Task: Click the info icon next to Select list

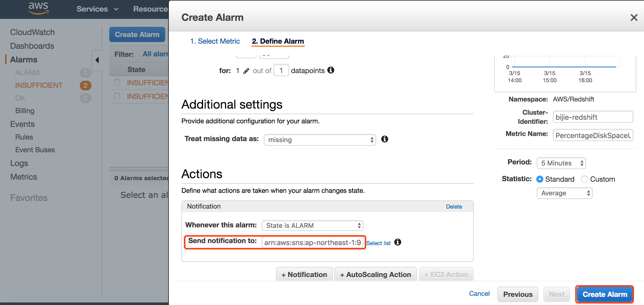Action: point(398,242)
